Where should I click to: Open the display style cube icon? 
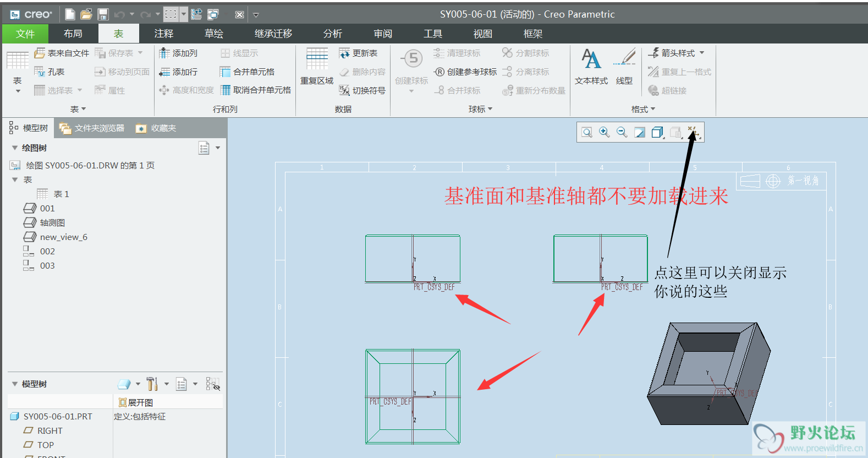tap(657, 132)
